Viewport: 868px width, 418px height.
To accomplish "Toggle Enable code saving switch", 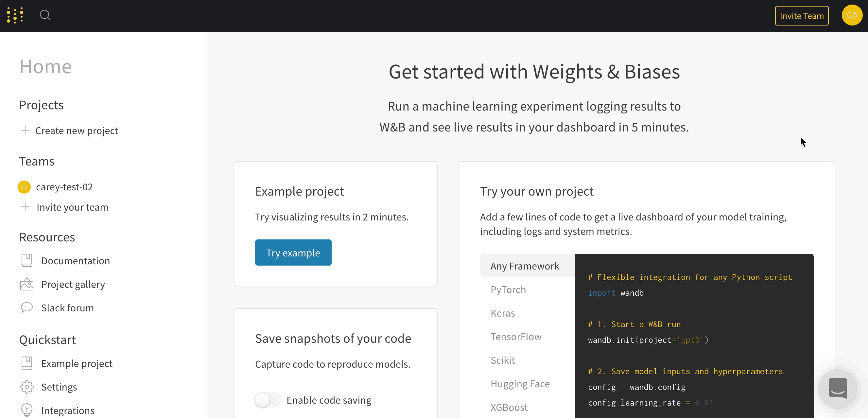I will [268, 400].
